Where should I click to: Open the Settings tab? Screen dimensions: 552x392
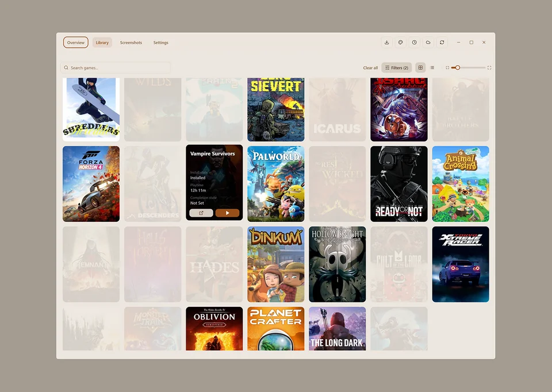[160, 43]
